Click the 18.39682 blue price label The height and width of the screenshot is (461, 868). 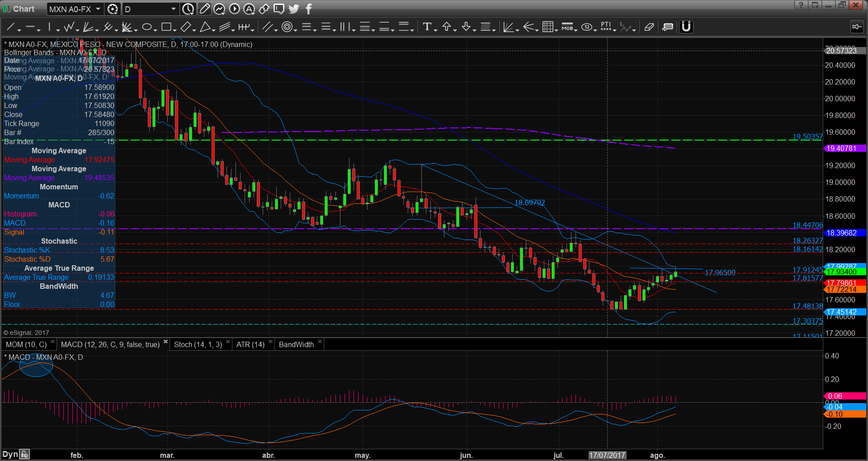[x=845, y=233]
